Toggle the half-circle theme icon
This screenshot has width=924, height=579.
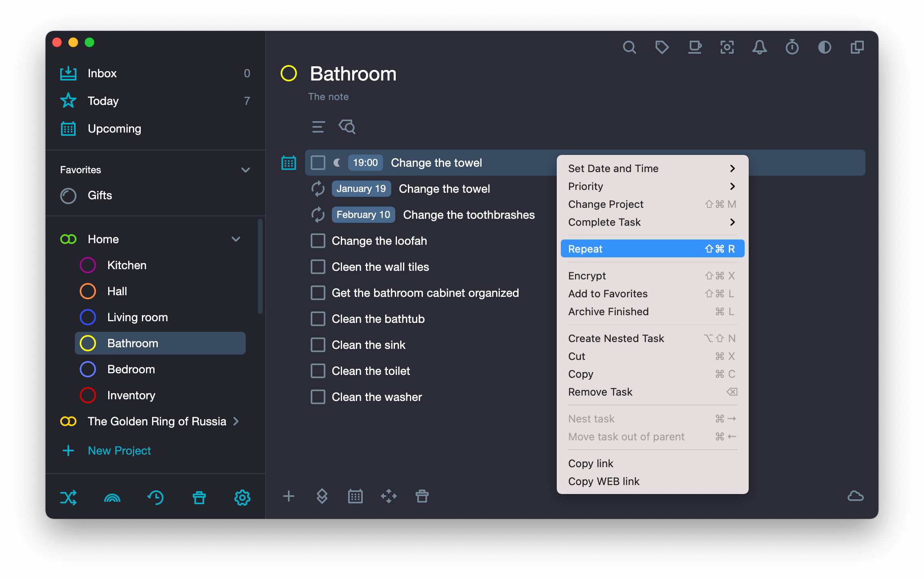tap(824, 48)
